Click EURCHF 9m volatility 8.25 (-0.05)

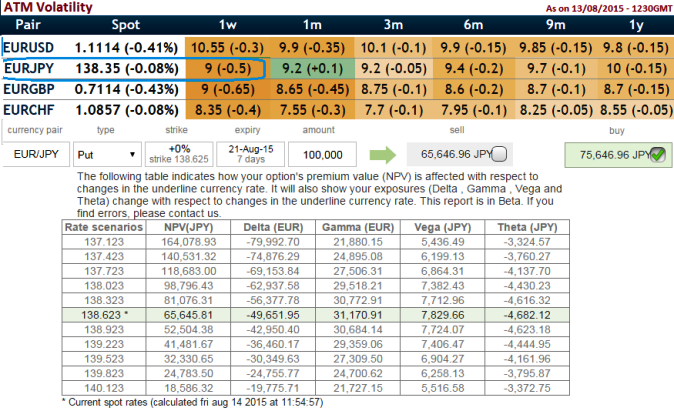pos(556,110)
